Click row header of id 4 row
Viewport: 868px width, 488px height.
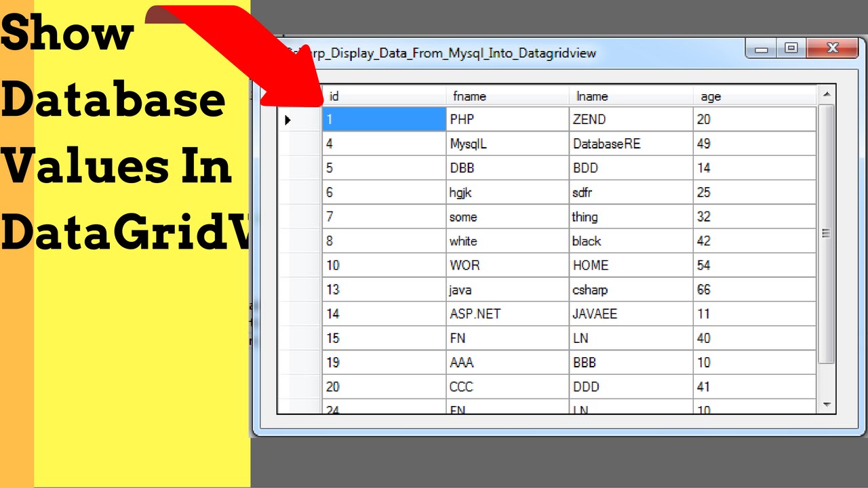pyautogui.click(x=300, y=144)
